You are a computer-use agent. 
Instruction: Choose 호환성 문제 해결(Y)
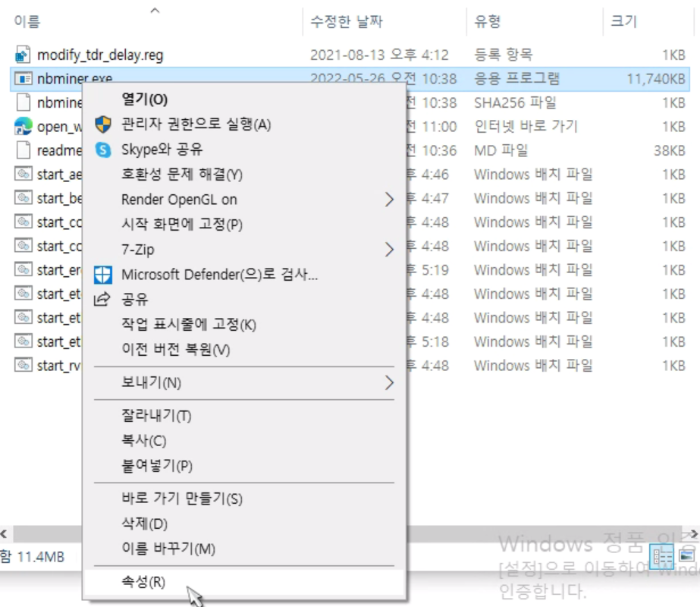tap(182, 175)
